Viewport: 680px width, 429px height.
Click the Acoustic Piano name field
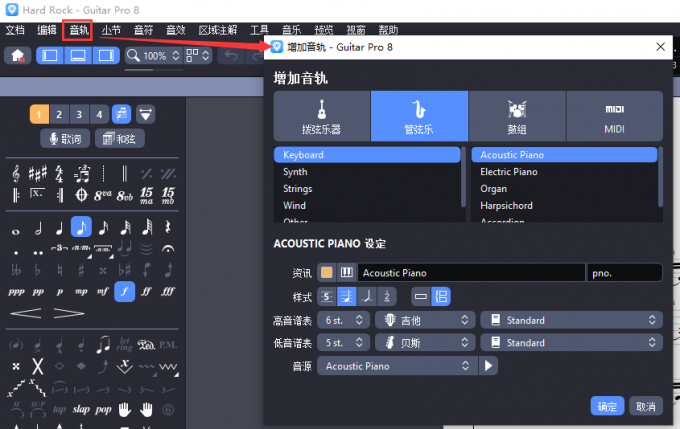(x=471, y=273)
